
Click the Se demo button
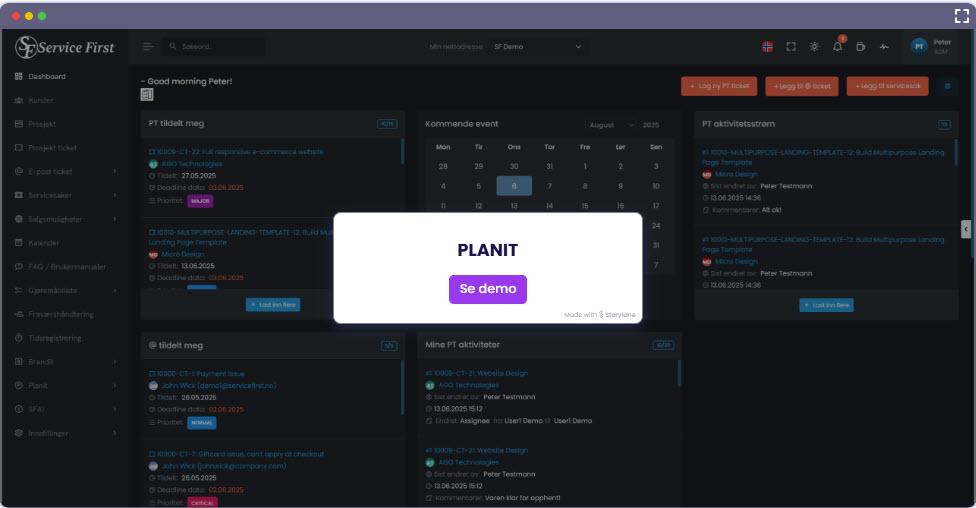pos(487,289)
